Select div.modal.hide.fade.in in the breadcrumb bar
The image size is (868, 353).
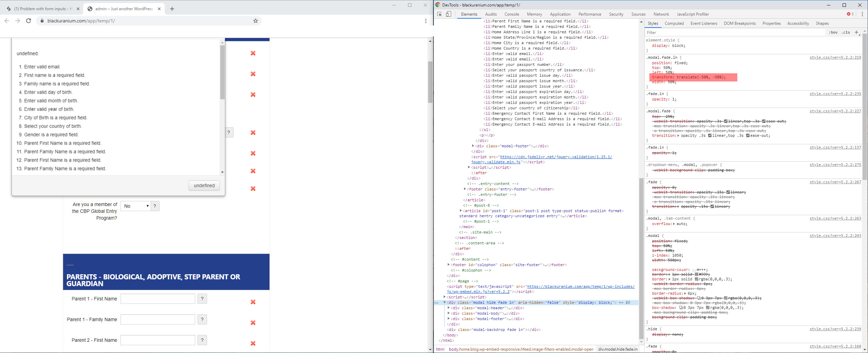coord(618,349)
